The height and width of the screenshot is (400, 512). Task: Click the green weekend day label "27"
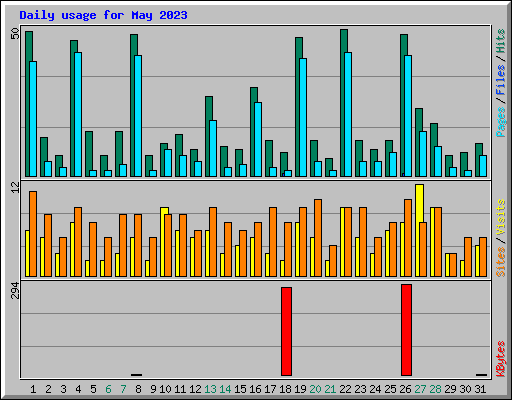click(x=420, y=389)
